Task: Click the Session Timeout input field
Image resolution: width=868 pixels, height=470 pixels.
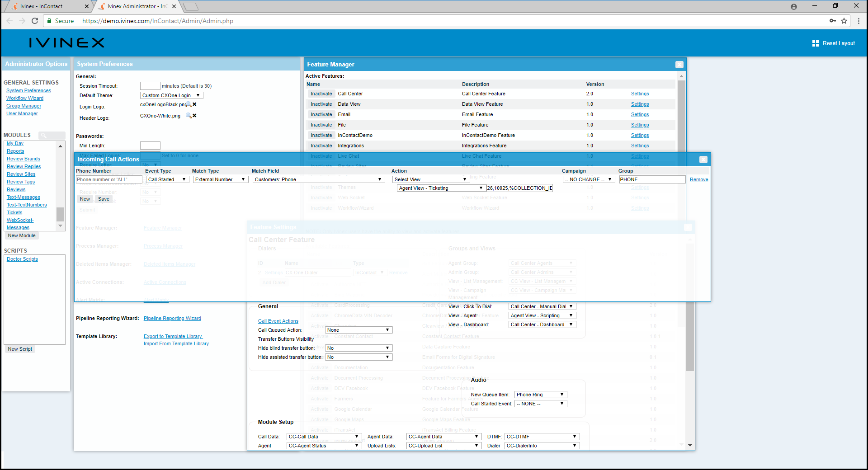Action: pos(150,86)
